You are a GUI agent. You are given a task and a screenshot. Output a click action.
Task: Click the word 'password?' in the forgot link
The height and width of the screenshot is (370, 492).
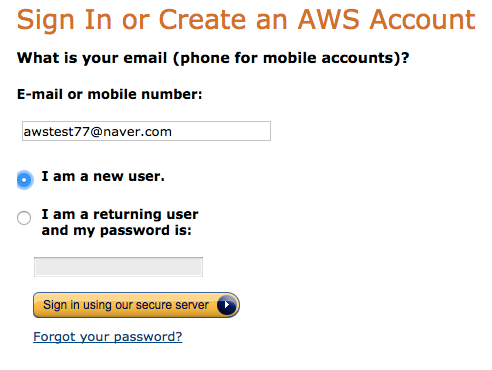(x=148, y=337)
